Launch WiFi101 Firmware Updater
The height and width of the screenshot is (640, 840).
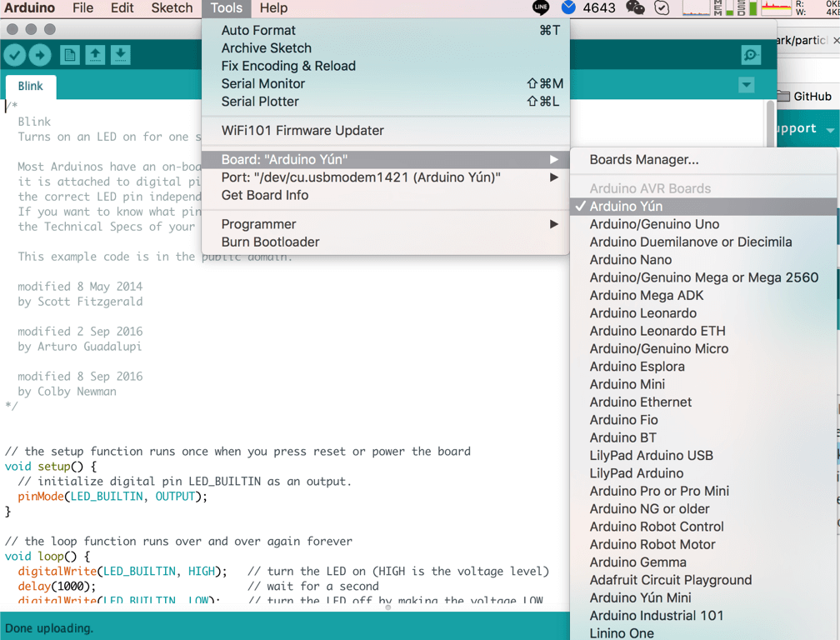click(386, 131)
